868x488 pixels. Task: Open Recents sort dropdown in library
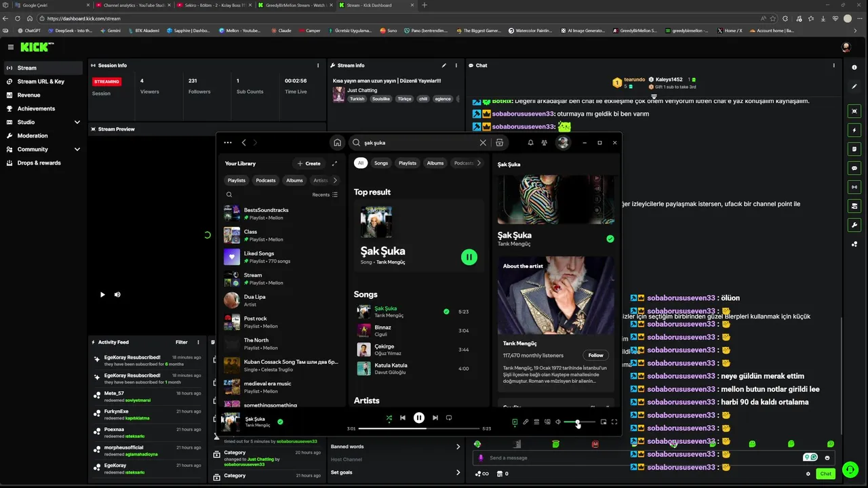(x=325, y=195)
